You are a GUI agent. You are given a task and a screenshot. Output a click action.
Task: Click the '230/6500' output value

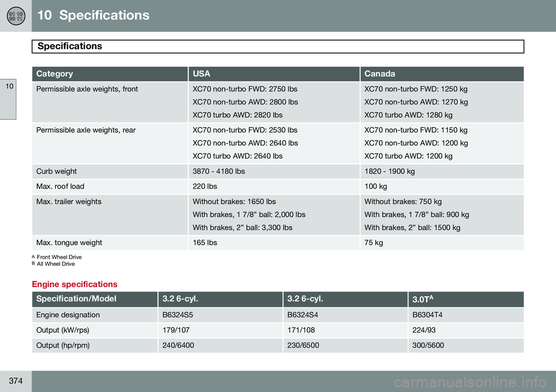303,346
